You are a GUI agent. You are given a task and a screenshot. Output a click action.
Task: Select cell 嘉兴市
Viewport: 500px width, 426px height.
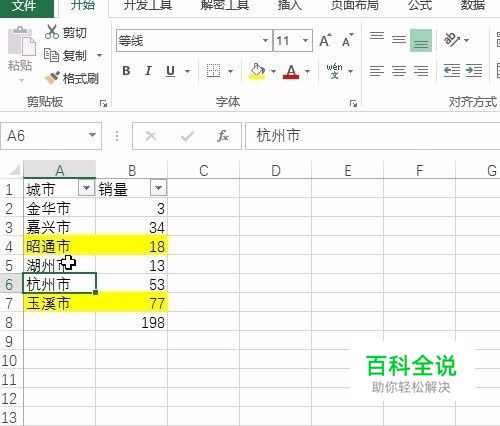tap(60, 227)
